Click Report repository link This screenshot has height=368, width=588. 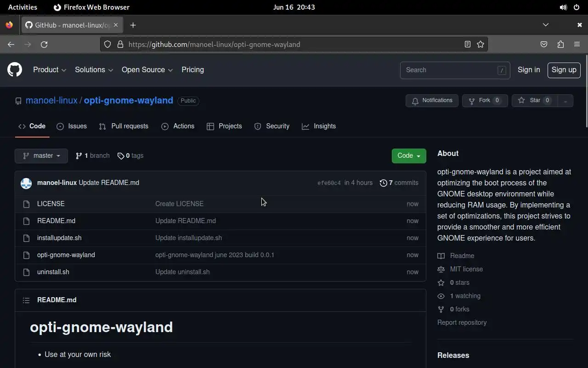pos(462,322)
